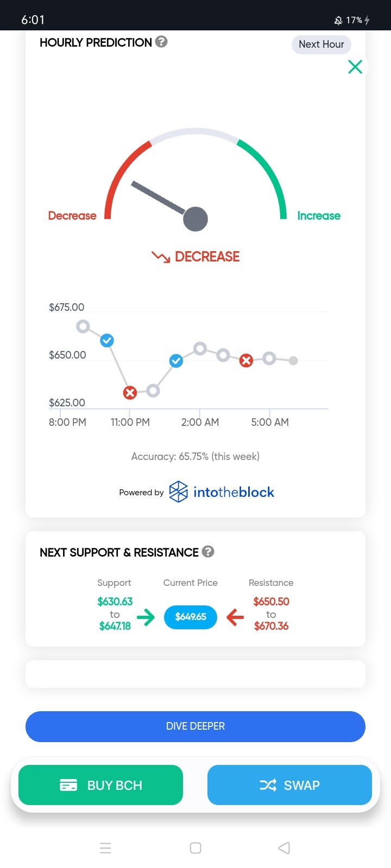Open Android recent apps menu icon
Image resolution: width=391 pixels, height=868 pixels.
tap(105, 848)
